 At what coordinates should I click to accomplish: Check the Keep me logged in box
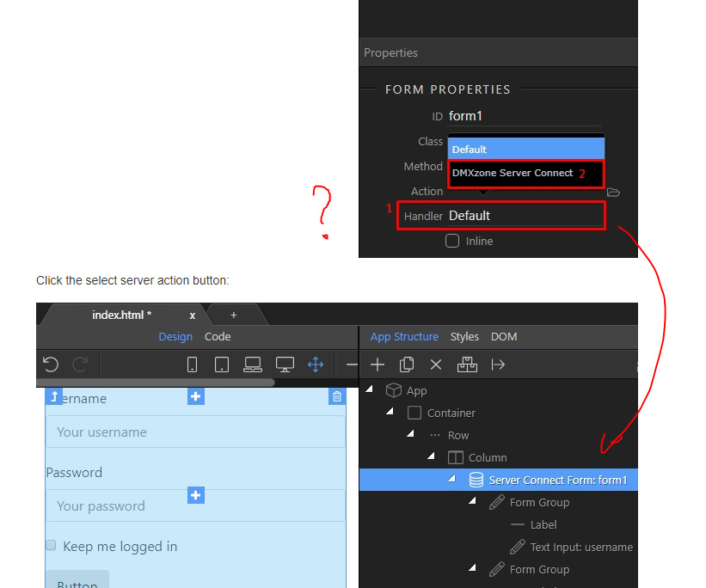51,545
